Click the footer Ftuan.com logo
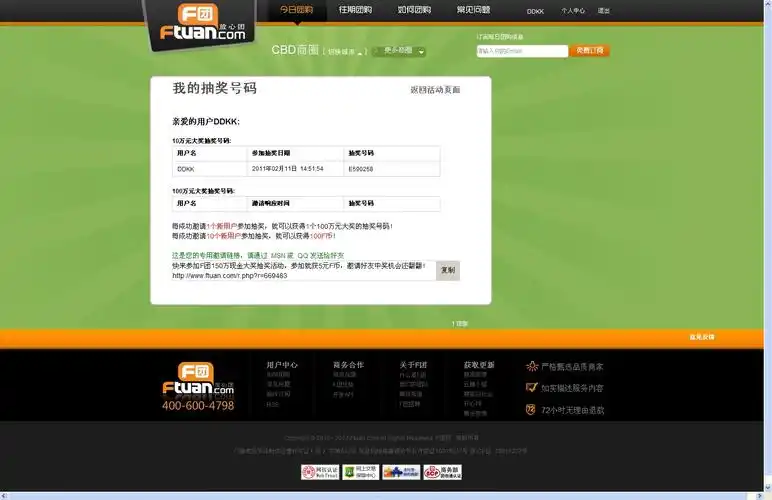The width and height of the screenshot is (772, 500). [x=198, y=379]
